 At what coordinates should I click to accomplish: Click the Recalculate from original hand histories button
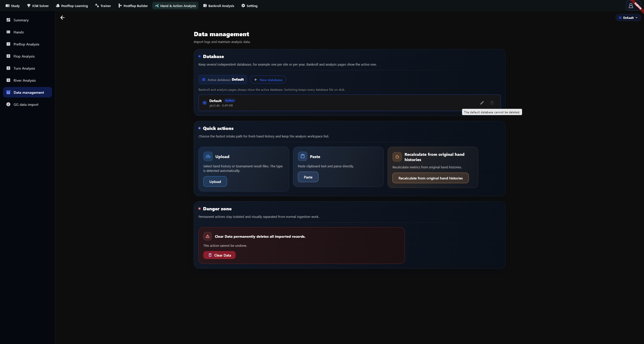click(x=430, y=178)
